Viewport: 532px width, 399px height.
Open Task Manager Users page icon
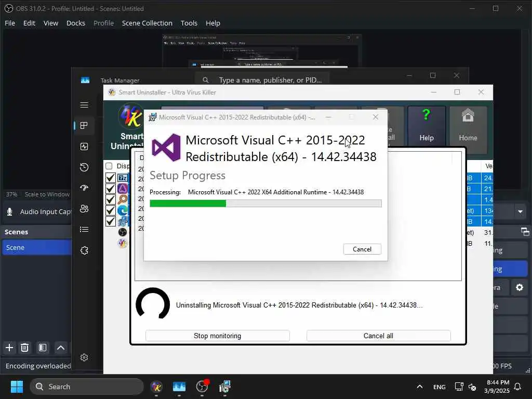84,209
